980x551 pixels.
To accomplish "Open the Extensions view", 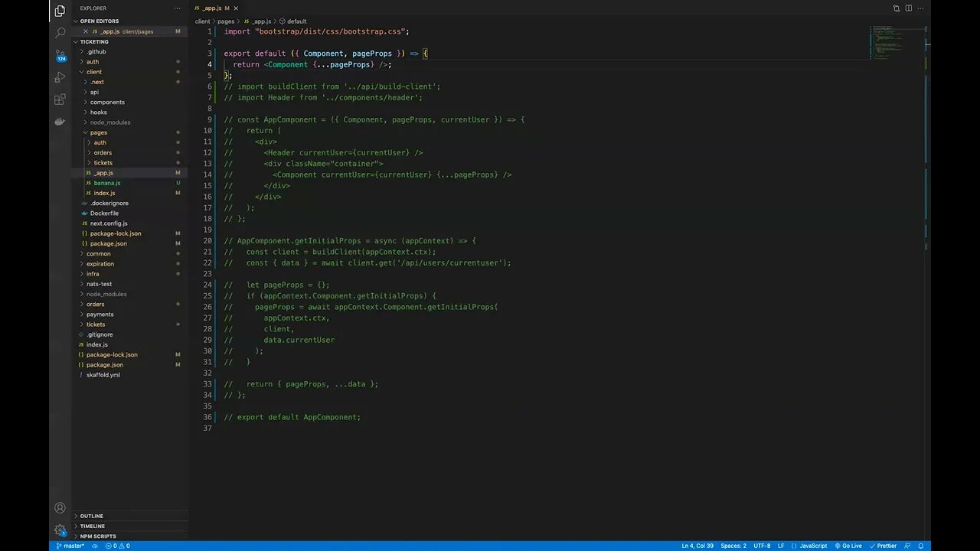I will pos(60,99).
